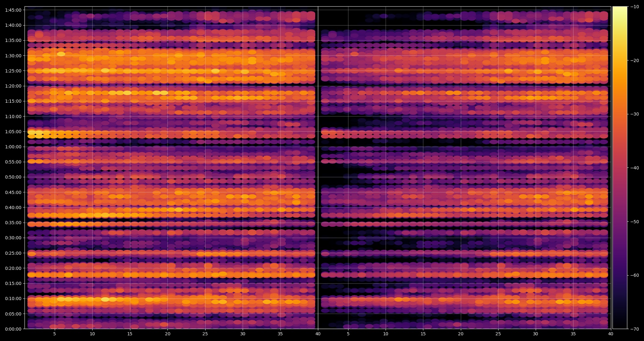This screenshot has width=644, height=341.
Task: Click the 1:05:00 time axis label
Action: (13, 132)
